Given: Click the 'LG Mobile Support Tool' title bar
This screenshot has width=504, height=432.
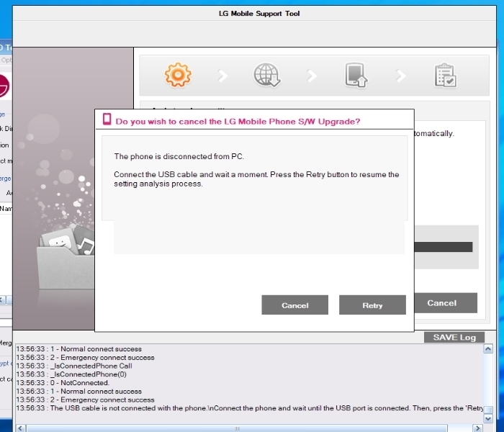Looking at the screenshot, I should pyautogui.click(x=255, y=14).
